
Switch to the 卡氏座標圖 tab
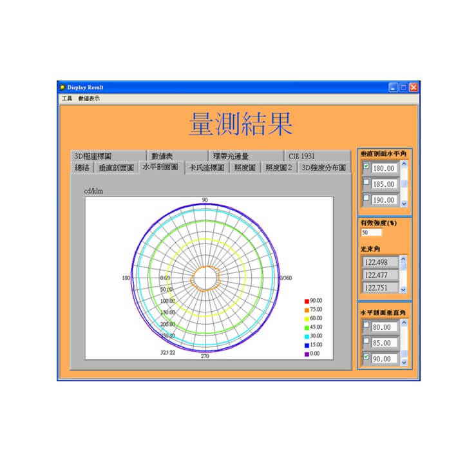207,167
